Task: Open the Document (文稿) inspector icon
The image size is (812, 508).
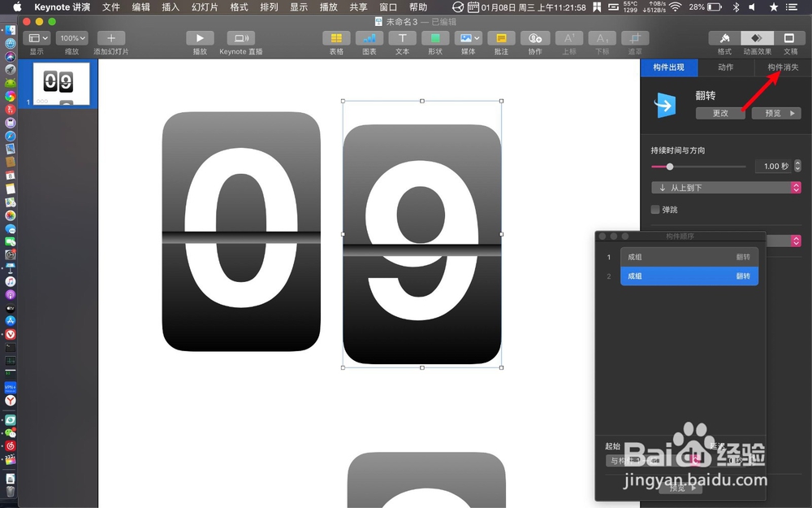Action: click(x=789, y=38)
